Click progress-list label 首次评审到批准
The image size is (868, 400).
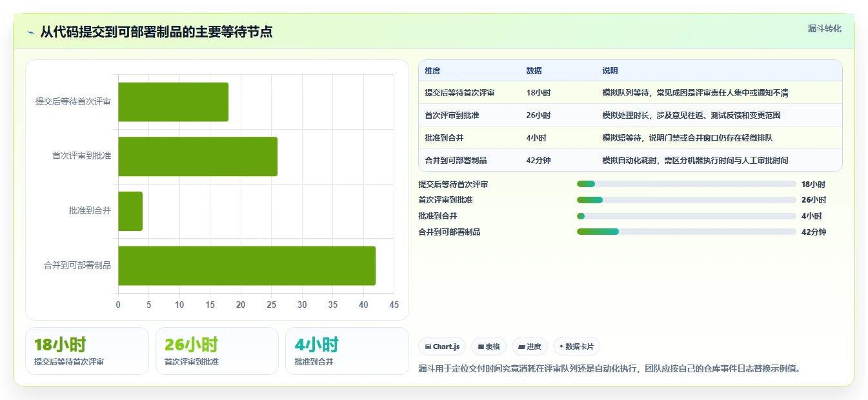pos(445,200)
